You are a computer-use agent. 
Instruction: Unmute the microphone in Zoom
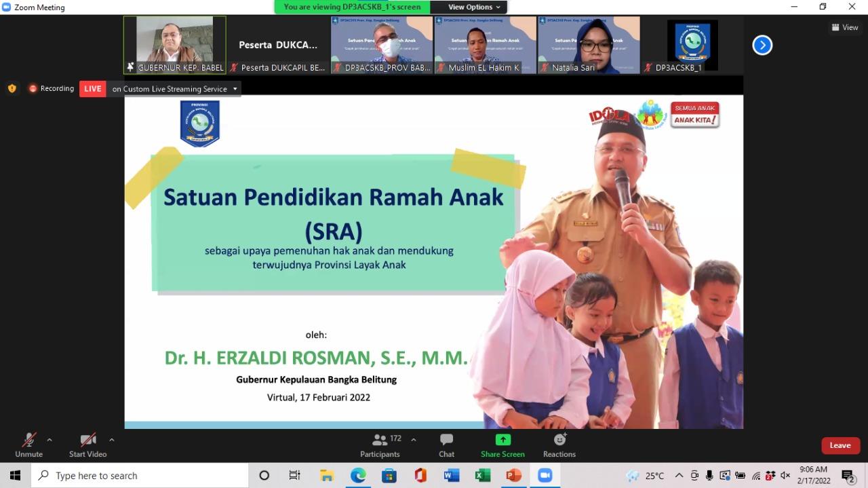[x=28, y=445]
